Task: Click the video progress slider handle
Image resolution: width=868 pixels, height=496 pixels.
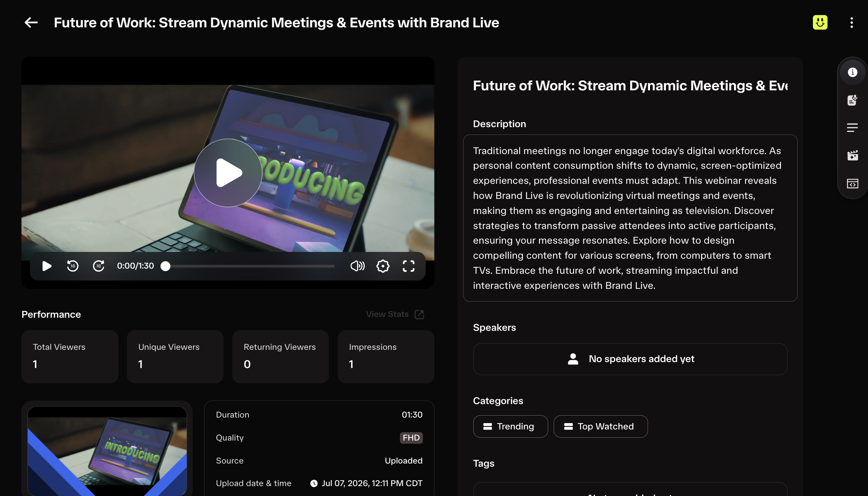Action: [165, 266]
